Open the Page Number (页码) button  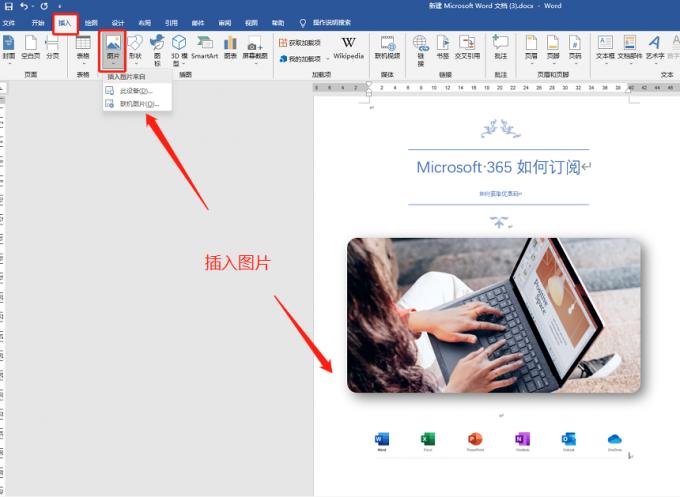point(575,49)
